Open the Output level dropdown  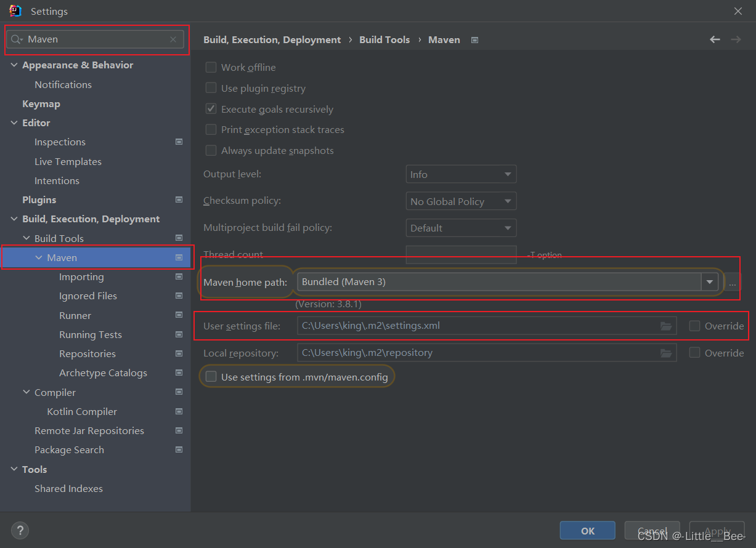point(461,175)
